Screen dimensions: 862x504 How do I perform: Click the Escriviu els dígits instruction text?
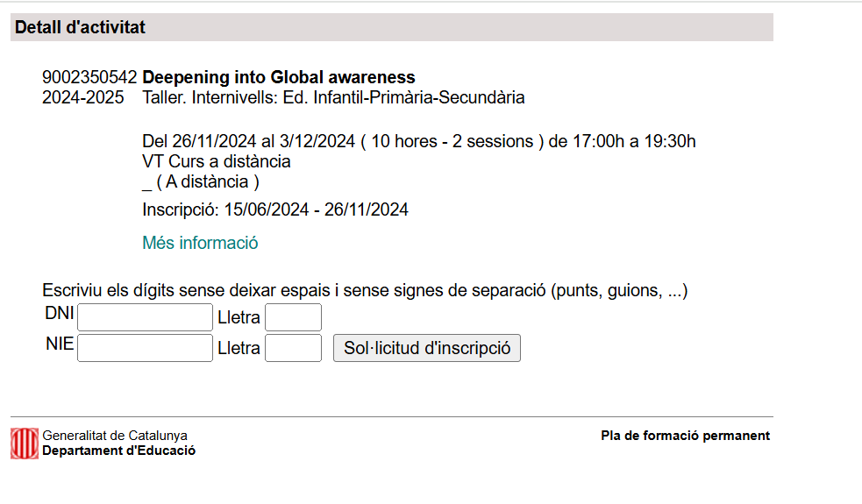[x=364, y=291]
